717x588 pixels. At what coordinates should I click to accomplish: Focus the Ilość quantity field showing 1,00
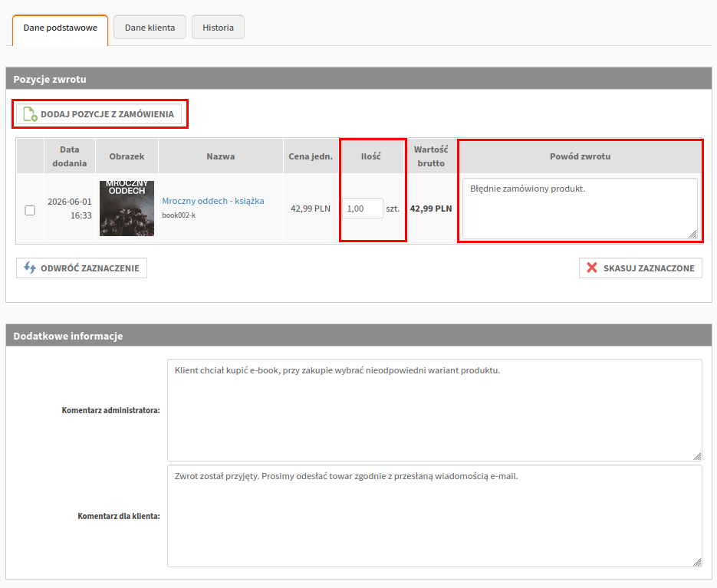coord(363,208)
